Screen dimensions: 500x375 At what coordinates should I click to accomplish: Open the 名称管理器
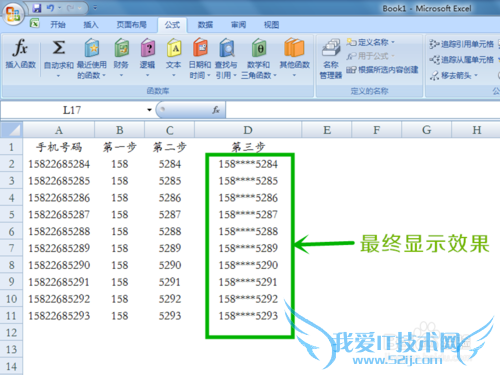(331, 59)
